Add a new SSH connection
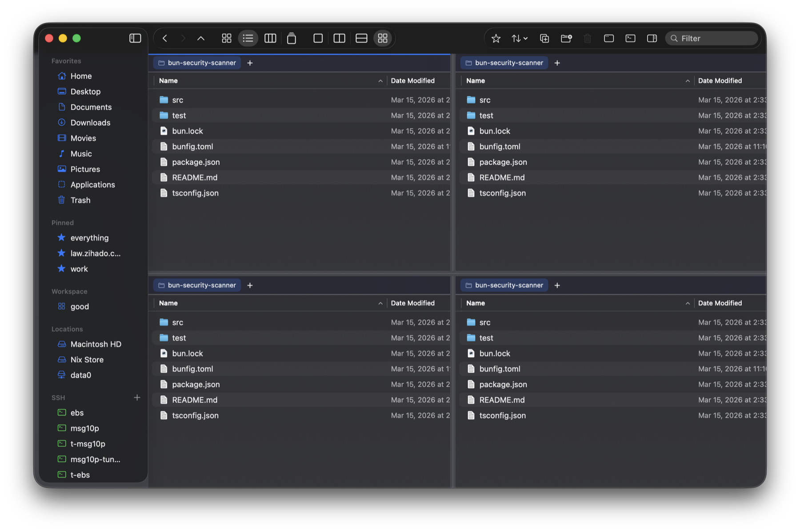This screenshot has height=532, width=800. pyautogui.click(x=137, y=397)
